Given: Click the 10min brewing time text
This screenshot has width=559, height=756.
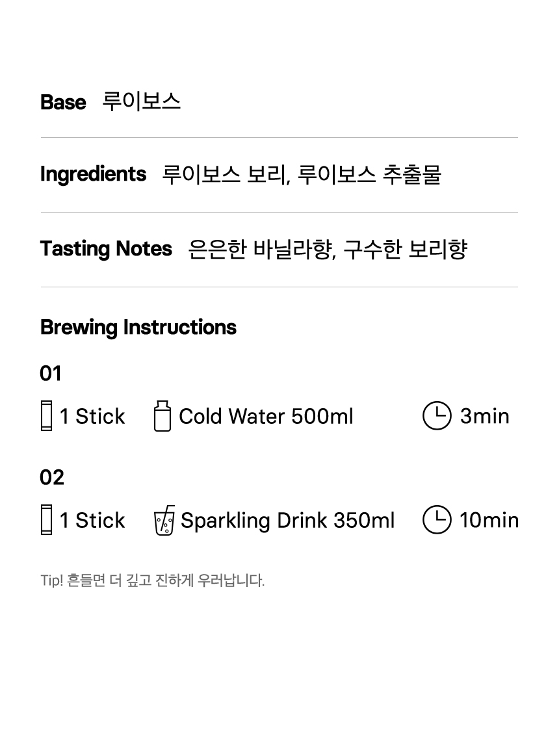Looking at the screenshot, I should [489, 520].
